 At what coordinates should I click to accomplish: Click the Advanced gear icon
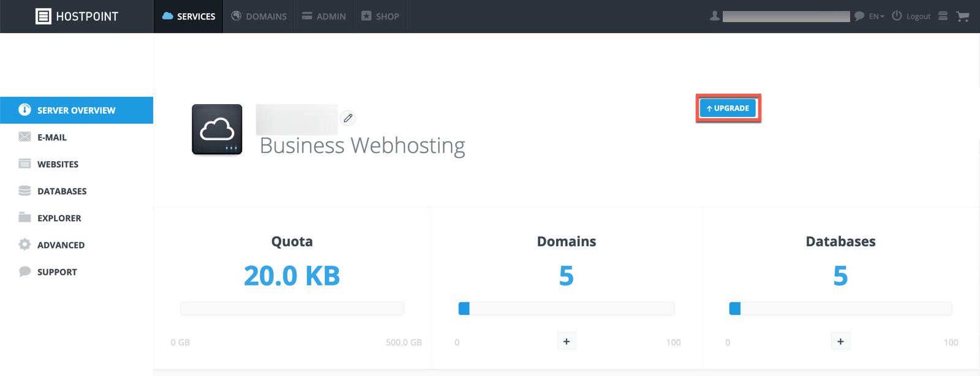coord(24,244)
